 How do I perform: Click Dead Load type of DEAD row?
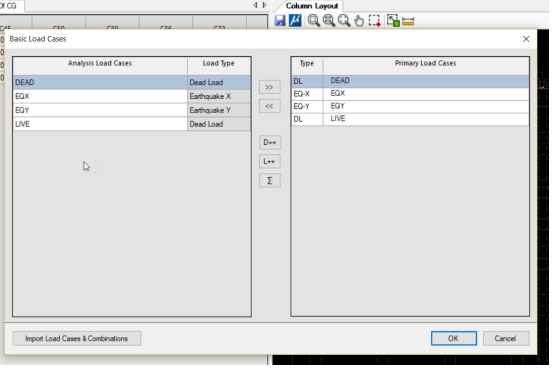(219, 82)
